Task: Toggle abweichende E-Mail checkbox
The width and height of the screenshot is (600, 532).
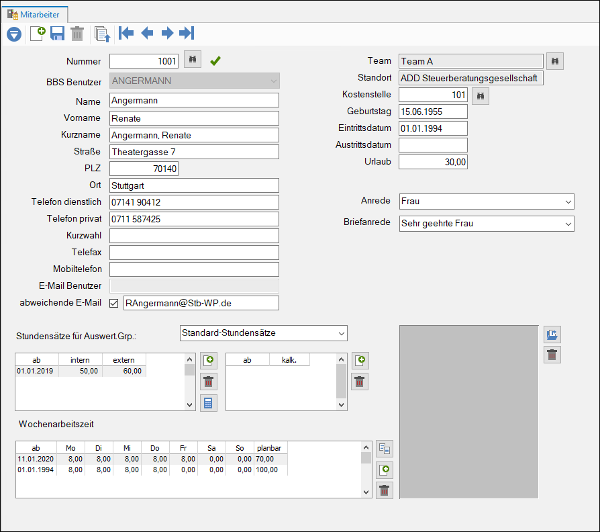Action: point(114,304)
